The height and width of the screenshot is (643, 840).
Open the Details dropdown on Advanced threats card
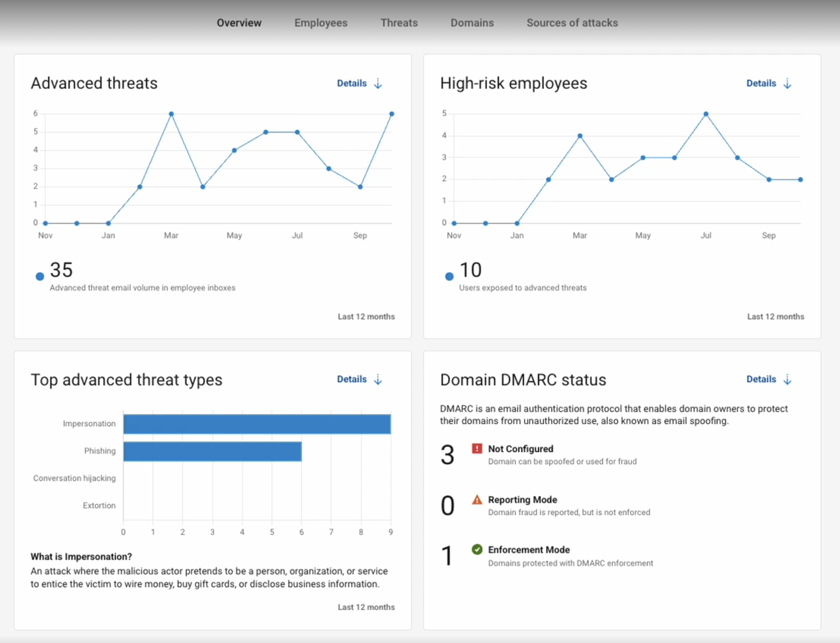point(352,83)
